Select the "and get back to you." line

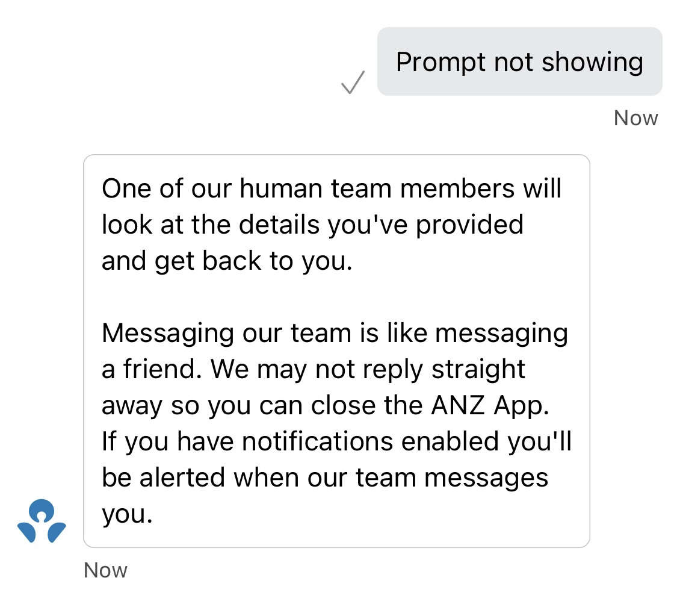point(226,261)
